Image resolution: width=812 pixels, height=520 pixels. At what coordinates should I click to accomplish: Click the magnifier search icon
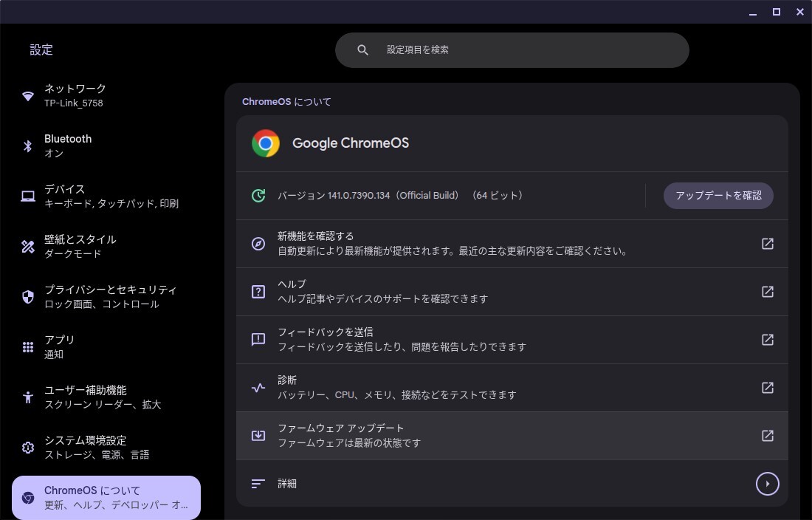[362, 50]
